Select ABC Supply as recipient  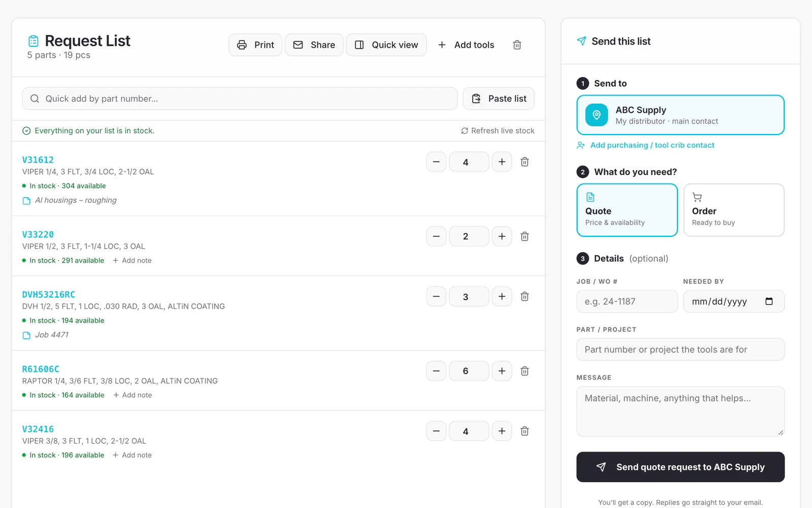coord(681,115)
